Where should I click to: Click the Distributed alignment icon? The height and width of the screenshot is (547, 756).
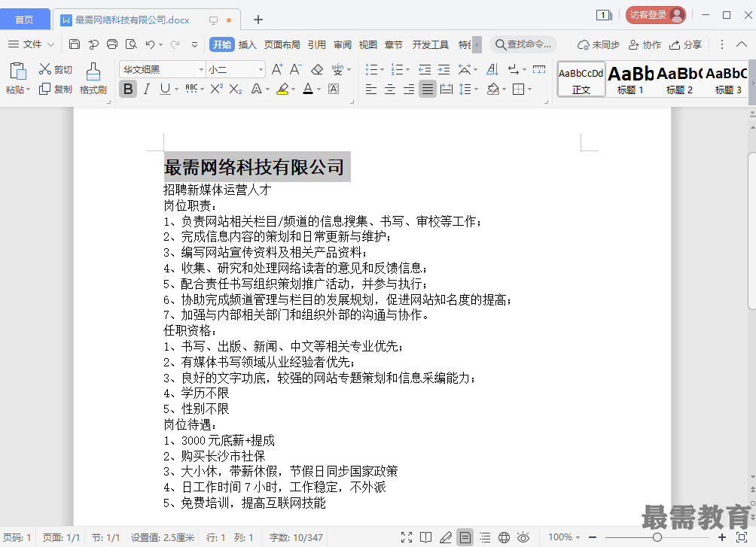pyautogui.click(x=447, y=89)
